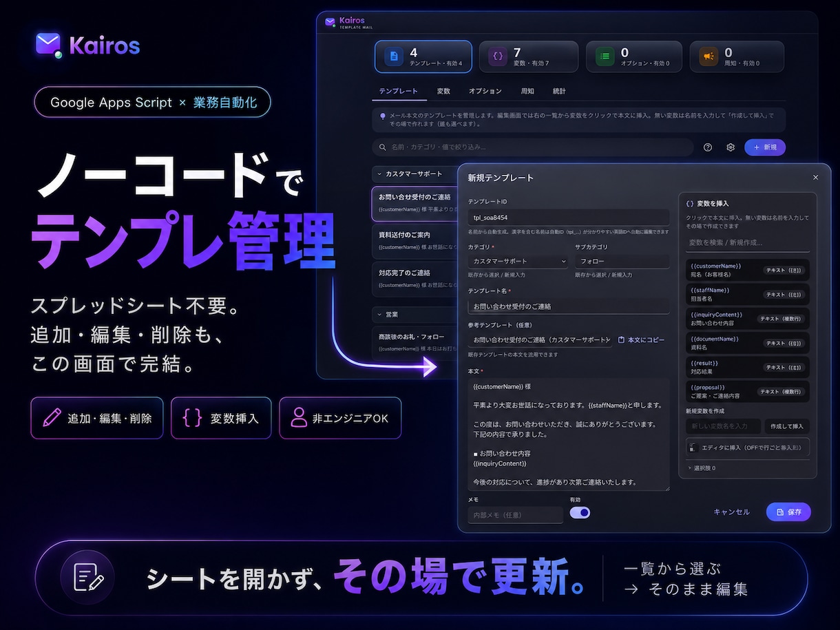
Task: Open settings with the gear icon
Action: [731, 147]
